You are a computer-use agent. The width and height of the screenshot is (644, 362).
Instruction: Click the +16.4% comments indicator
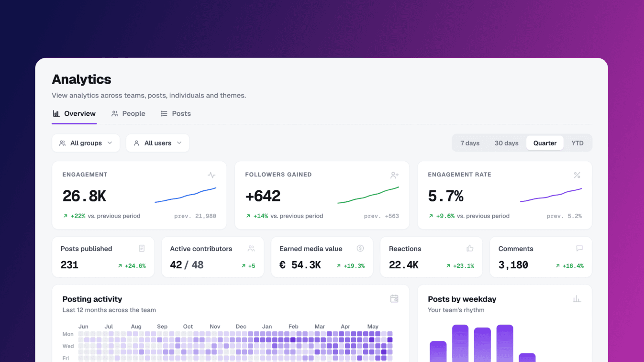tap(569, 266)
